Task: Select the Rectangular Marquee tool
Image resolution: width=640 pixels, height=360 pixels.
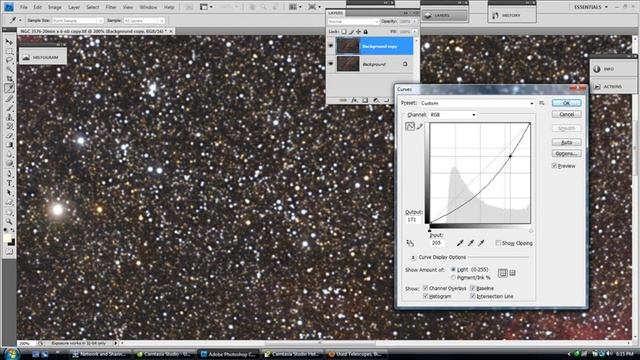Action: click(9, 51)
